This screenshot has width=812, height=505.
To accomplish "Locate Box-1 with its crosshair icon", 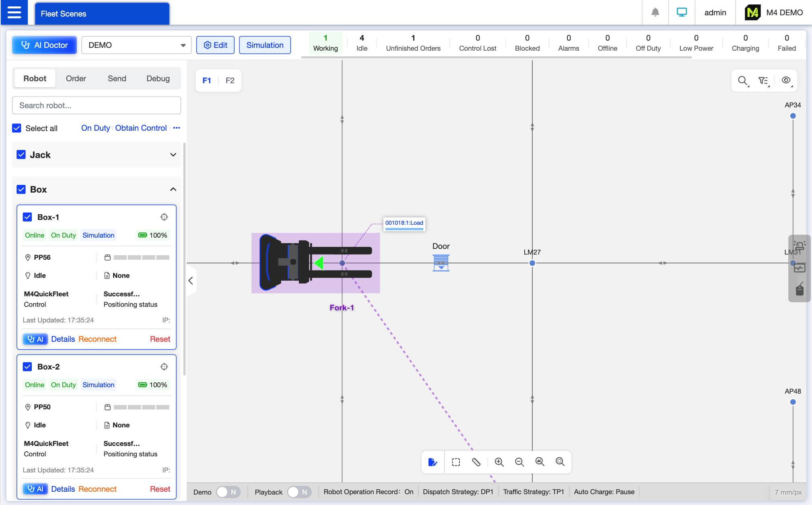I will click(164, 217).
